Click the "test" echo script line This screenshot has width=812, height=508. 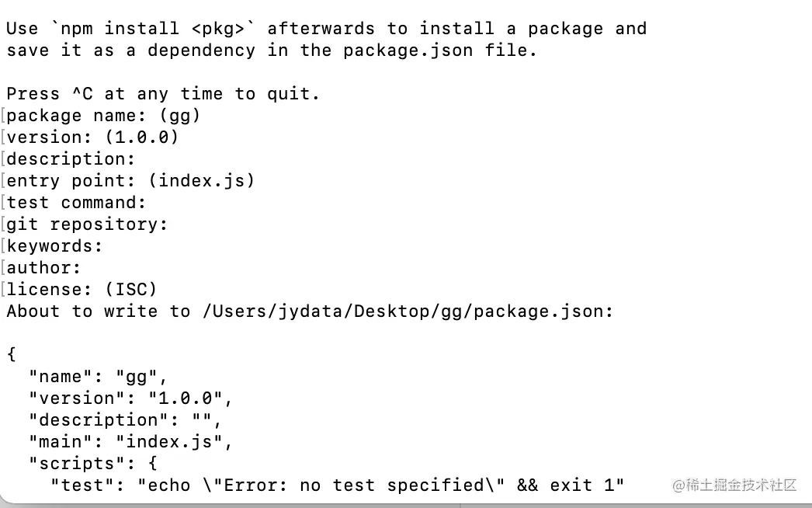click(337, 485)
